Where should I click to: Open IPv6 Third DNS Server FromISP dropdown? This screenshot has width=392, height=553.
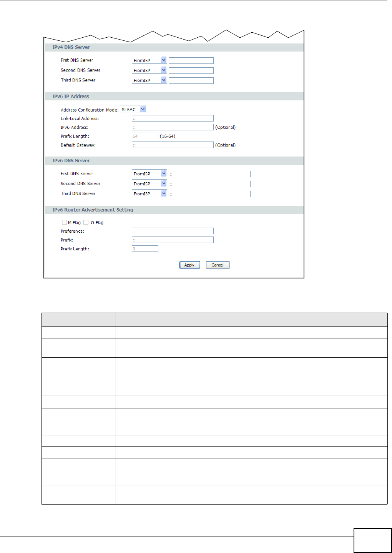tap(149, 194)
